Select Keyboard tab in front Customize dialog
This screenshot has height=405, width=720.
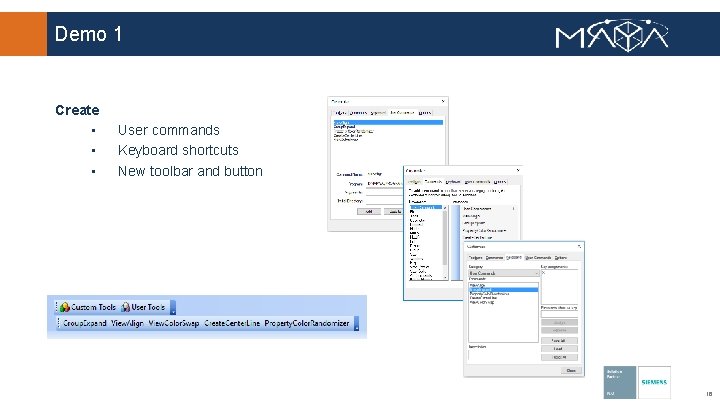pyautogui.click(x=514, y=257)
